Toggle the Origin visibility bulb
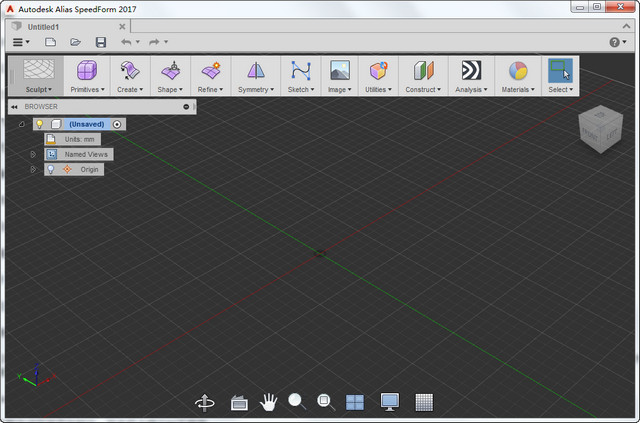This screenshot has height=423, width=640. coord(51,169)
